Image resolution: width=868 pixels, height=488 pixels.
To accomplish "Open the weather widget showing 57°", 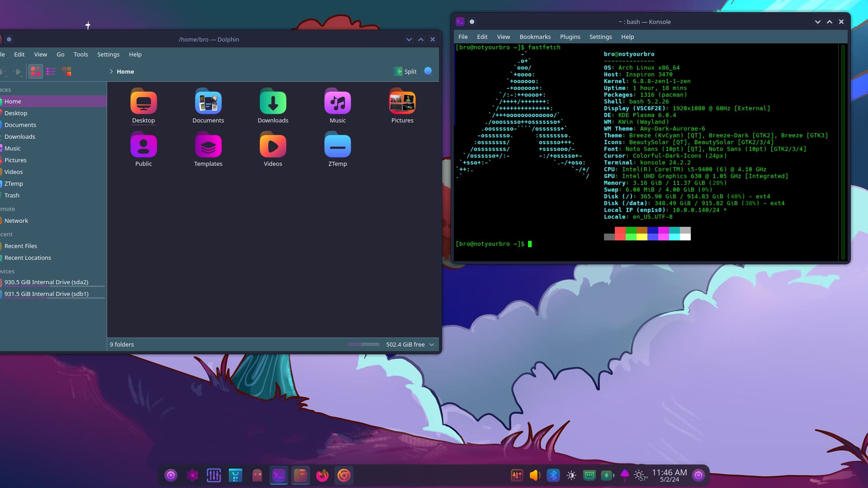I will 640,475.
